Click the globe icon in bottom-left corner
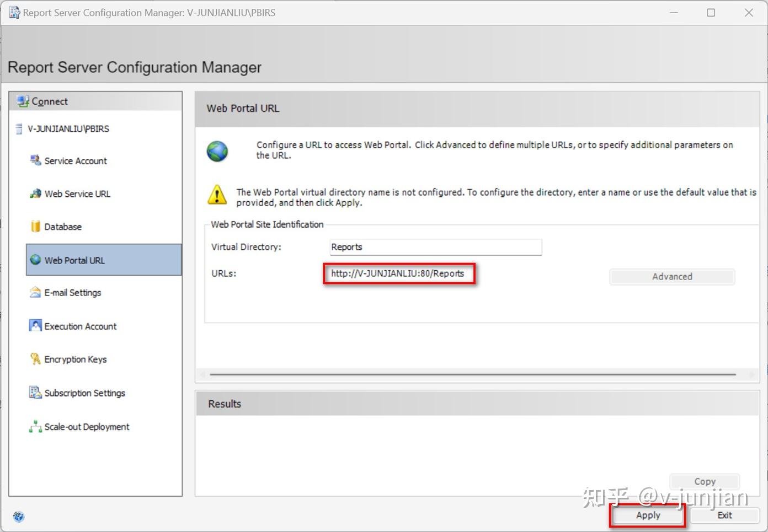 (x=18, y=517)
